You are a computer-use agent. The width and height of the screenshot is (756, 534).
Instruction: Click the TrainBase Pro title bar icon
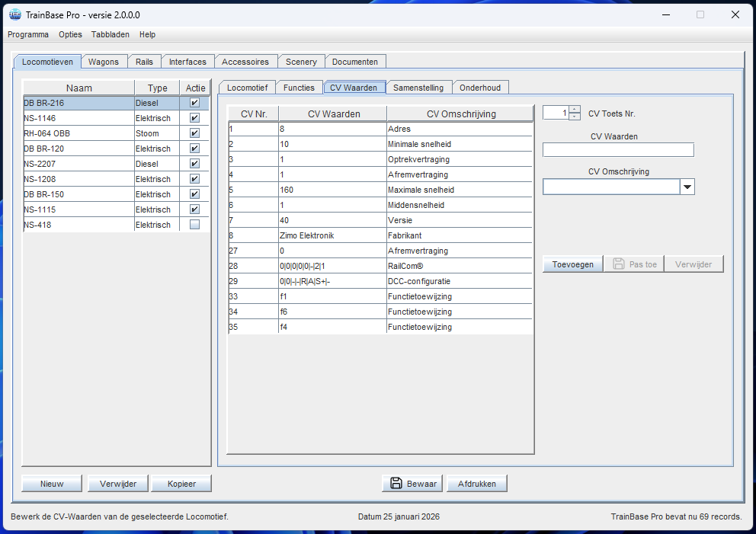[x=14, y=14]
